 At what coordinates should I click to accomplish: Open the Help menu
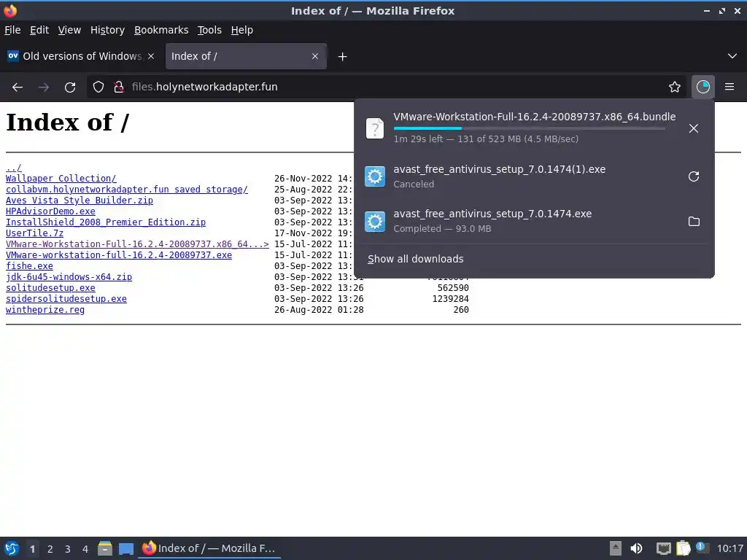tap(242, 30)
